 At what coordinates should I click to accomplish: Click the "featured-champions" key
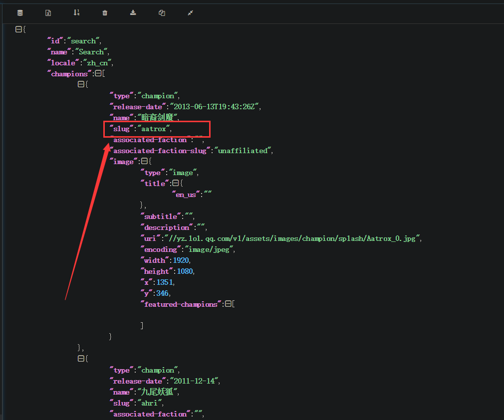(x=181, y=304)
